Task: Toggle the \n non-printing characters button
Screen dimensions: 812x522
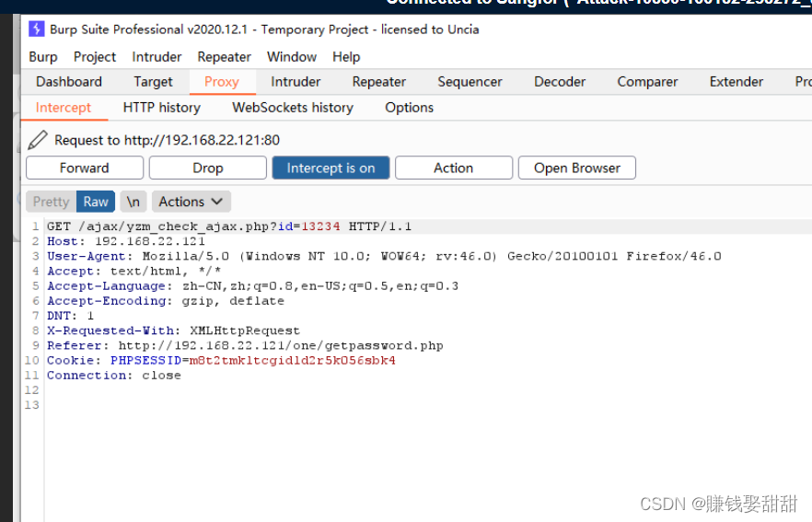Action: coord(133,202)
